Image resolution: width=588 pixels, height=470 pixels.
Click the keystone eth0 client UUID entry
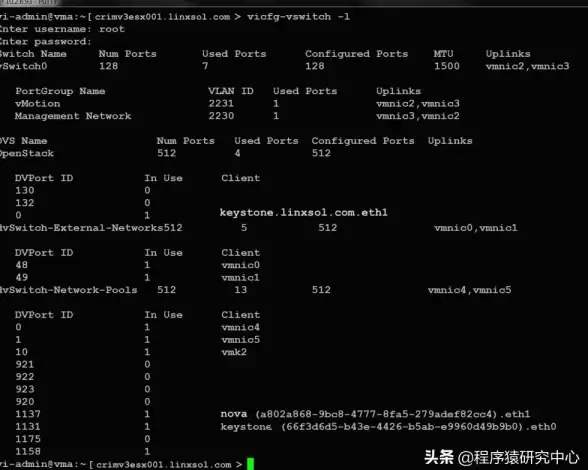388,426
